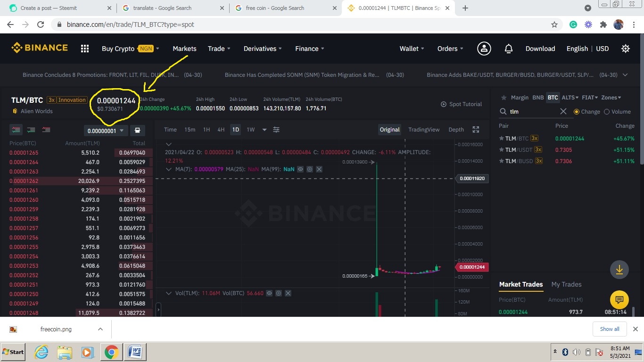This screenshot has width=644, height=362.
Task: Click the order book layout icon beside decimals
Action: (x=137, y=131)
